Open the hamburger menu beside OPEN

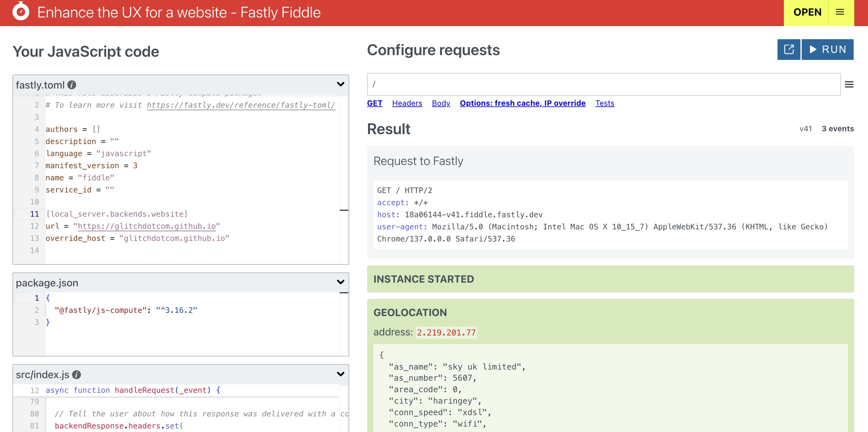(840, 12)
